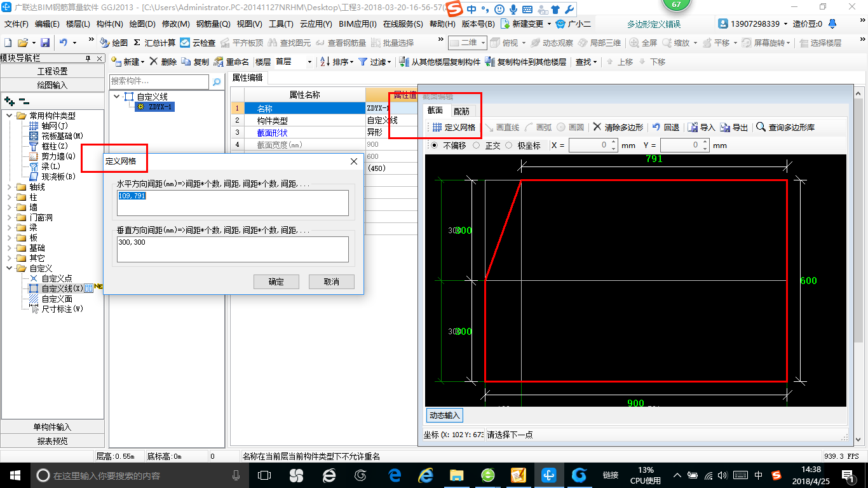868x488 pixels.
Task: Open the 二维 view dropdown
Action: tap(468, 43)
